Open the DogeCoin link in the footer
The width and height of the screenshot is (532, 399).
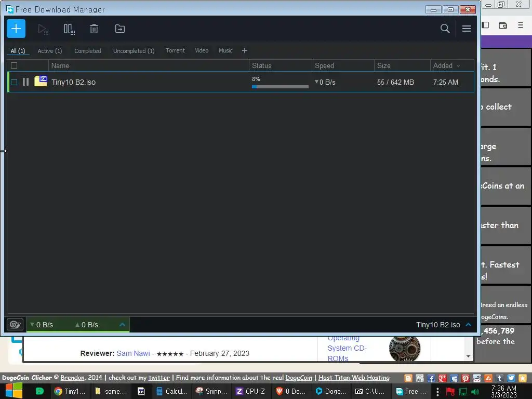click(x=299, y=378)
